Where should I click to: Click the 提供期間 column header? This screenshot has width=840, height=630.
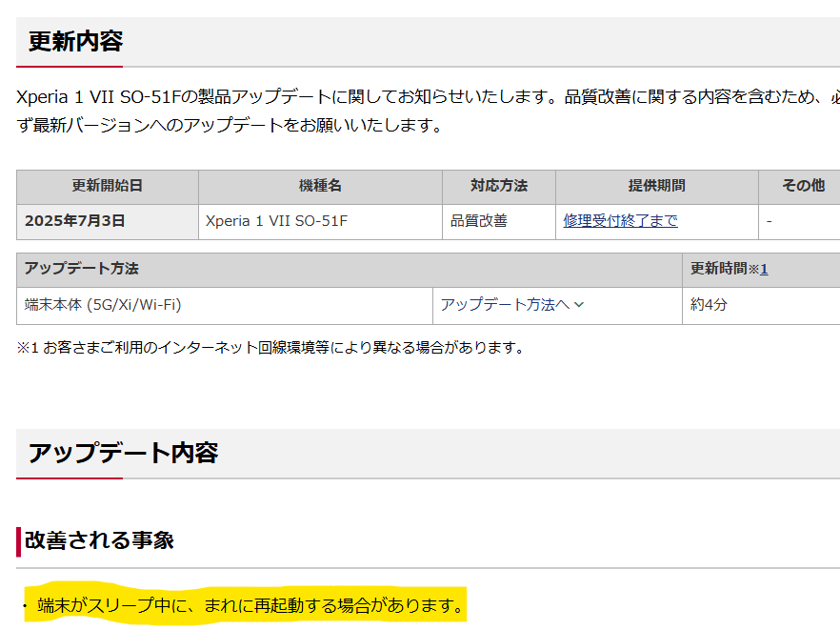(x=657, y=186)
